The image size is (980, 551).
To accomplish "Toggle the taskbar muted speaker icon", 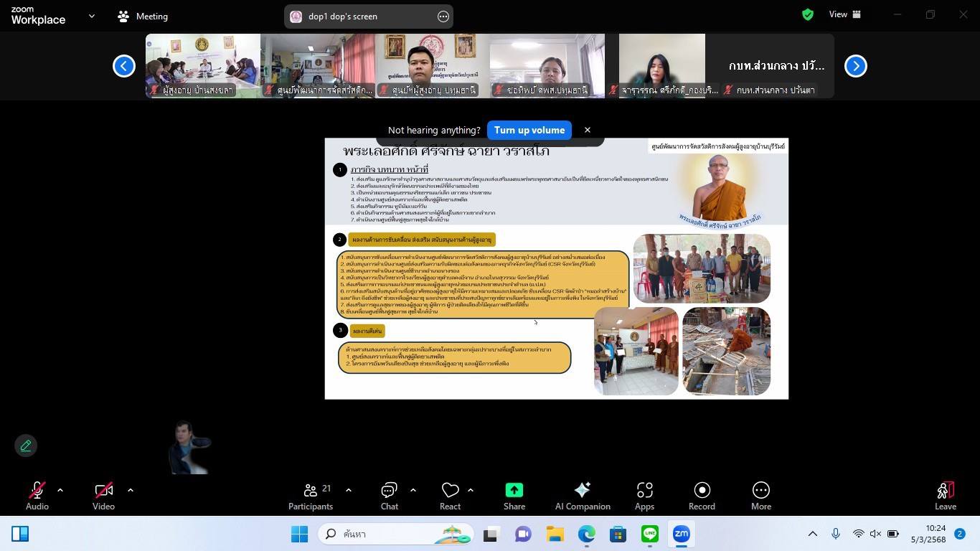I will pos(875,534).
